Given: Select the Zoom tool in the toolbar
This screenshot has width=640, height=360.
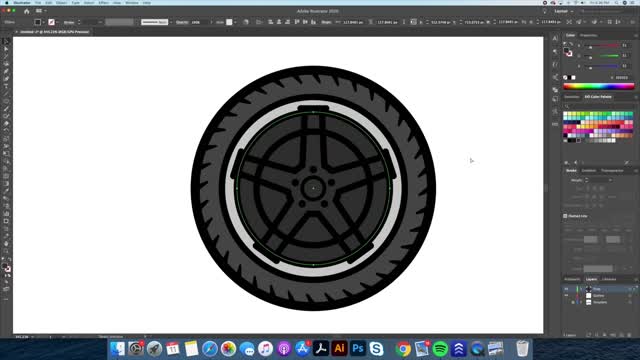Looking at the screenshot, I should click(6, 251).
